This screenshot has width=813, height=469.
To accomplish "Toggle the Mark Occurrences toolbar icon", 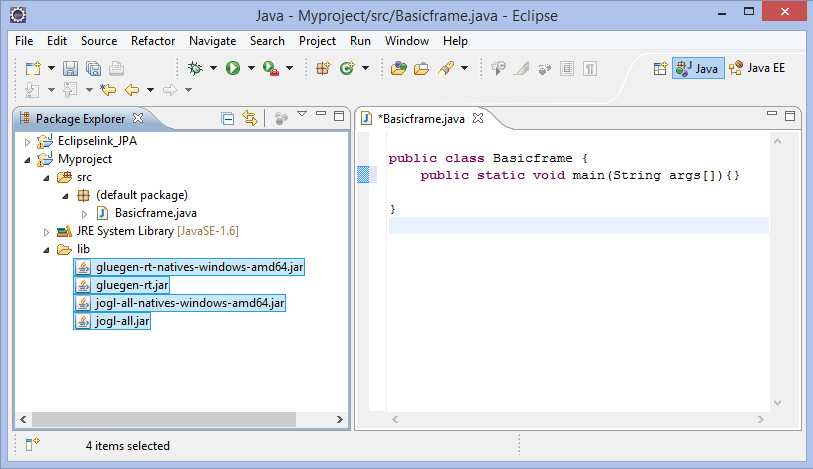I will pyautogui.click(x=522, y=68).
